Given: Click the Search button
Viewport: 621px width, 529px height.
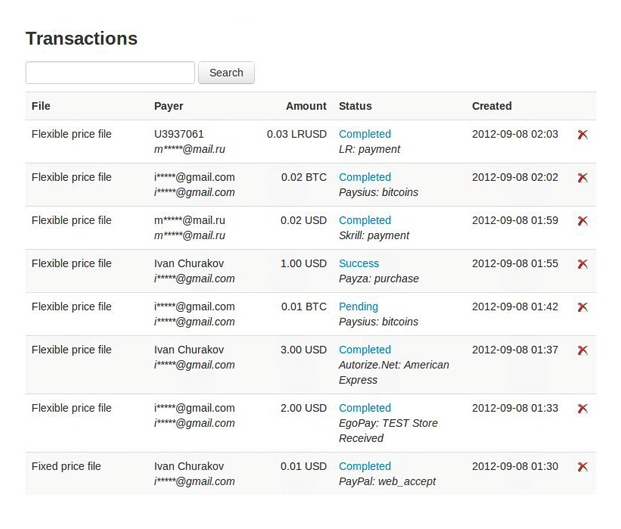Looking at the screenshot, I should [x=226, y=73].
